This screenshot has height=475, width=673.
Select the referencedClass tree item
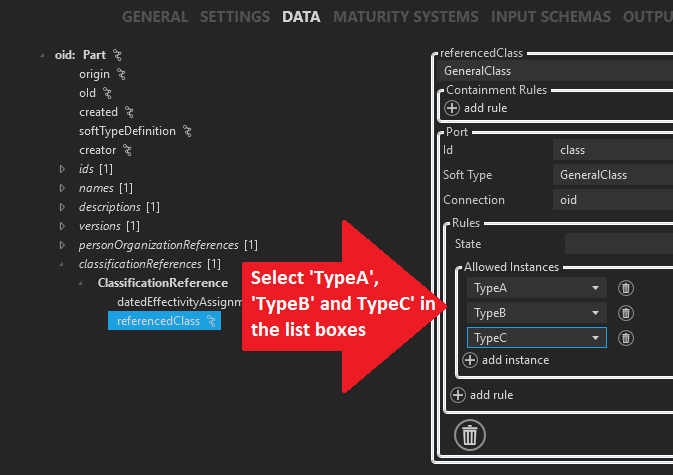(164, 321)
